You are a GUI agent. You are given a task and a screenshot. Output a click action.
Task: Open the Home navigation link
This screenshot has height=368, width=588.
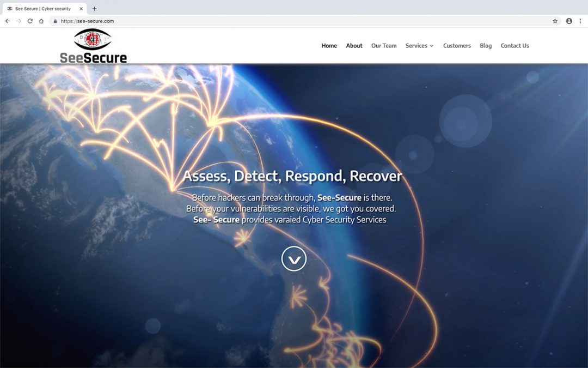click(329, 46)
